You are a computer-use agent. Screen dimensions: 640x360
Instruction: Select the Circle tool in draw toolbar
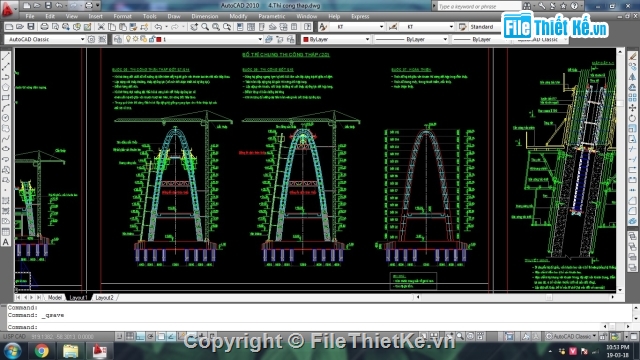(6, 118)
